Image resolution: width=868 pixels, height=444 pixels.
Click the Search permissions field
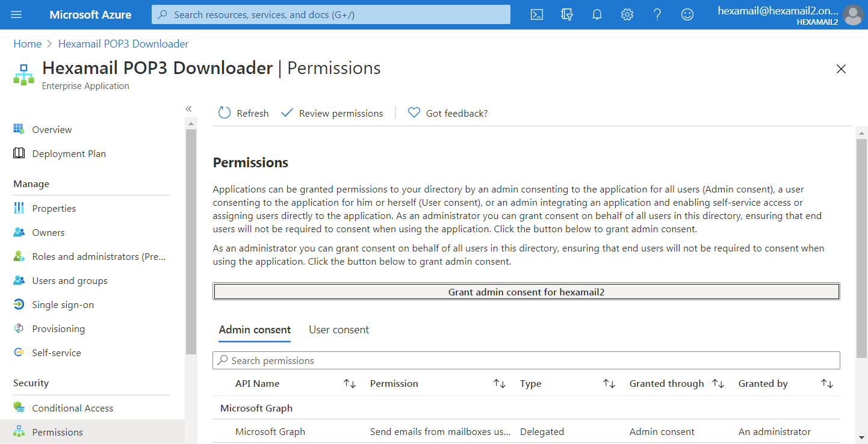tap(526, 360)
